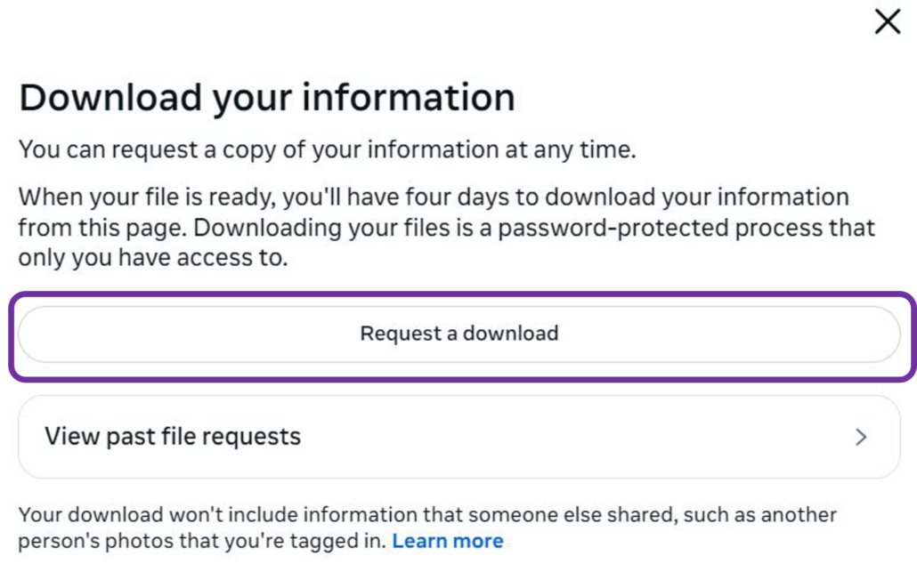
Task: Click the Download your information heading
Action: [x=267, y=97]
